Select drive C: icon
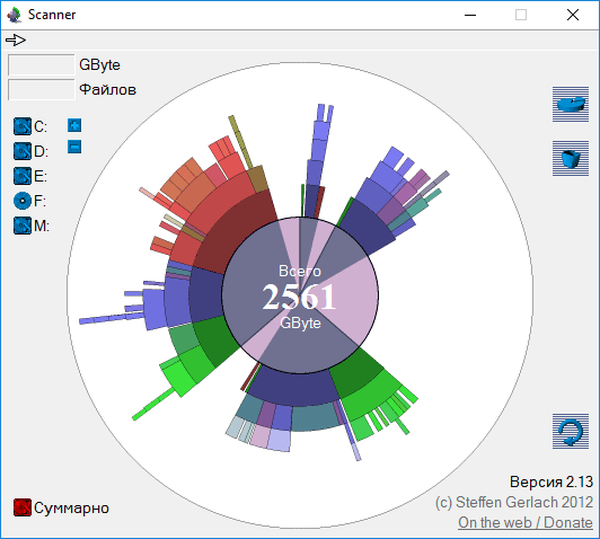600x539 pixels. [23, 127]
